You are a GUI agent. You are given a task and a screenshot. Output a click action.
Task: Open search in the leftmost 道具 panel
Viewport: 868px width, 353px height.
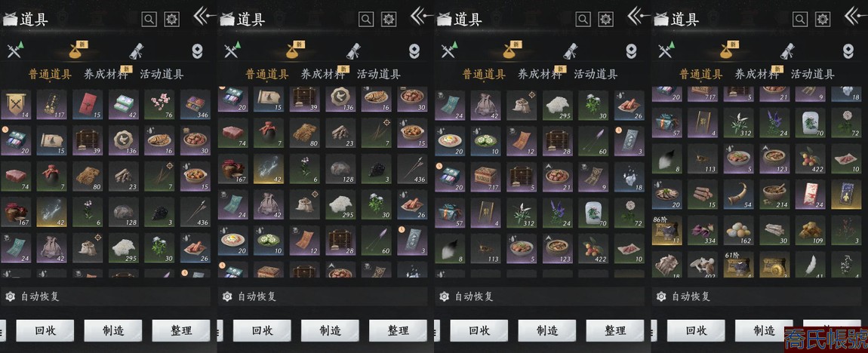coord(149,20)
